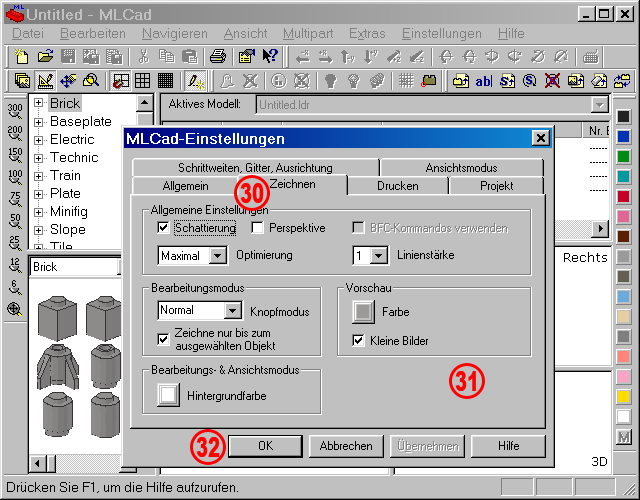Expand the Baseplate tree node
The width and height of the screenshot is (640, 500).
tap(38, 122)
